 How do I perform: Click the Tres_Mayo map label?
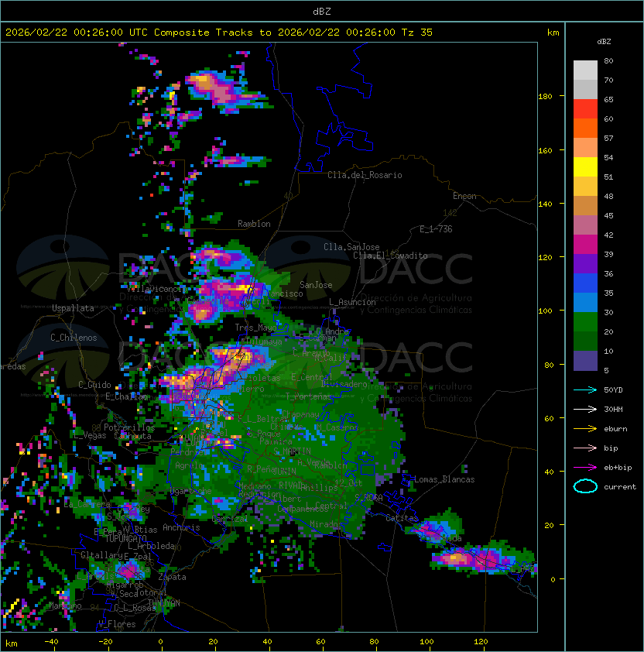255,328
